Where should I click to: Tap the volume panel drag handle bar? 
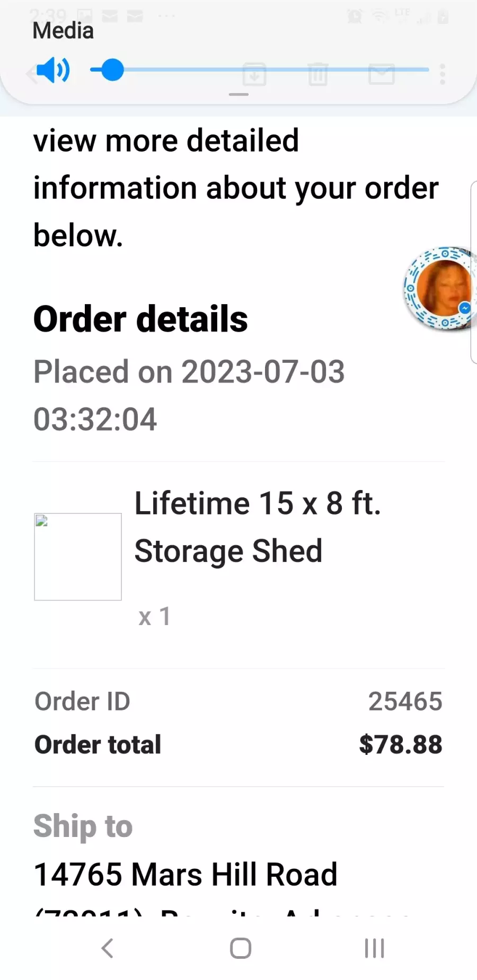pyautogui.click(x=238, y=95)
